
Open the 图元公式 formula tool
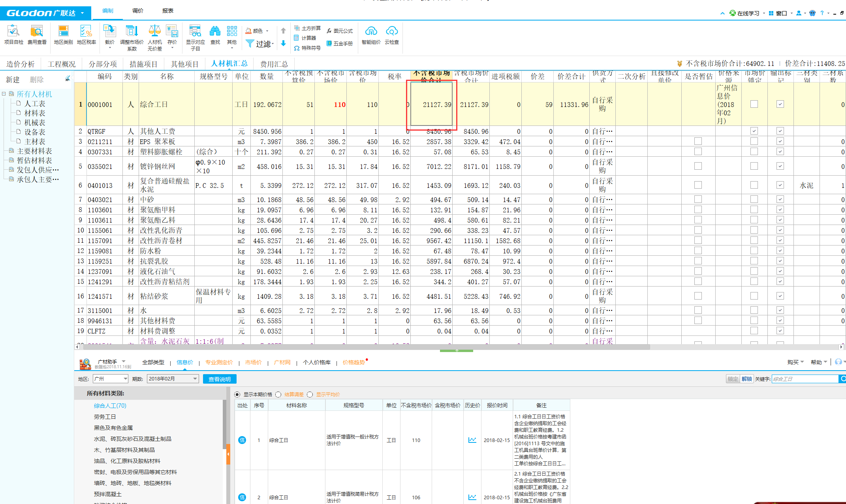coord(339,31)
